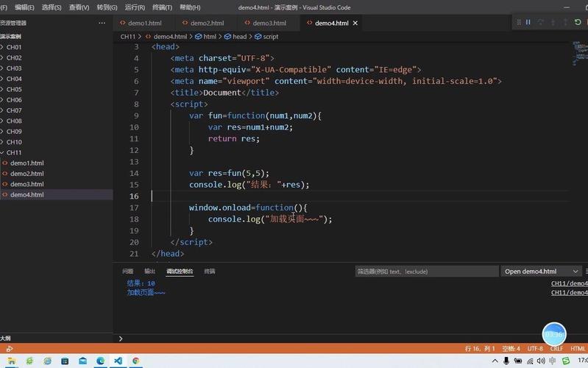Click the head breadcrumb item
Viewport: 588px width, 368px height.
coord(239,36)
